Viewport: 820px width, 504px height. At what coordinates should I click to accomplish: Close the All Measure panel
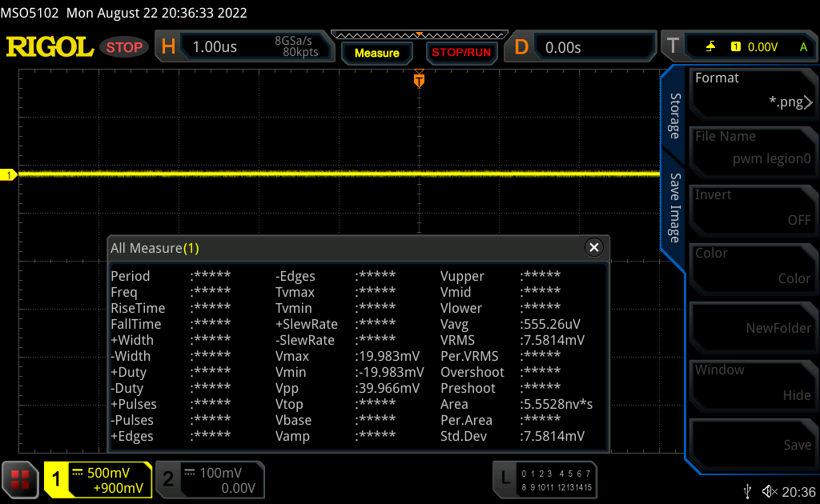[593, 247]
